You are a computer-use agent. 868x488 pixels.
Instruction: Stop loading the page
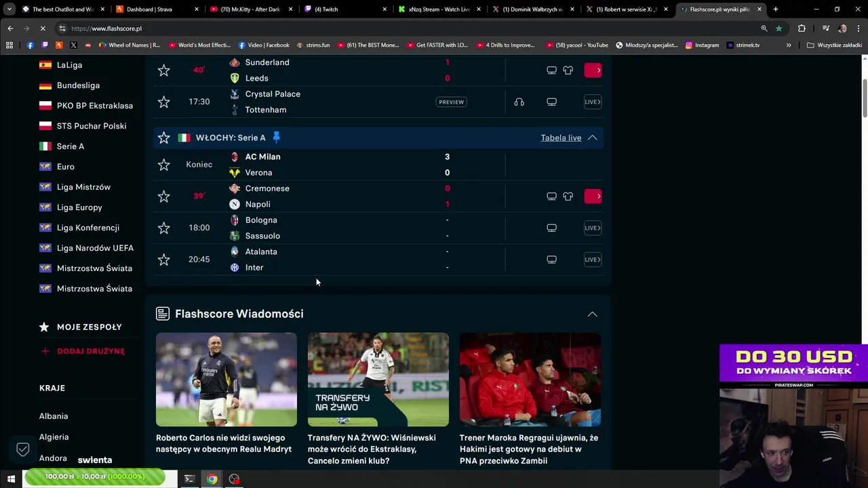click(43, 28)
